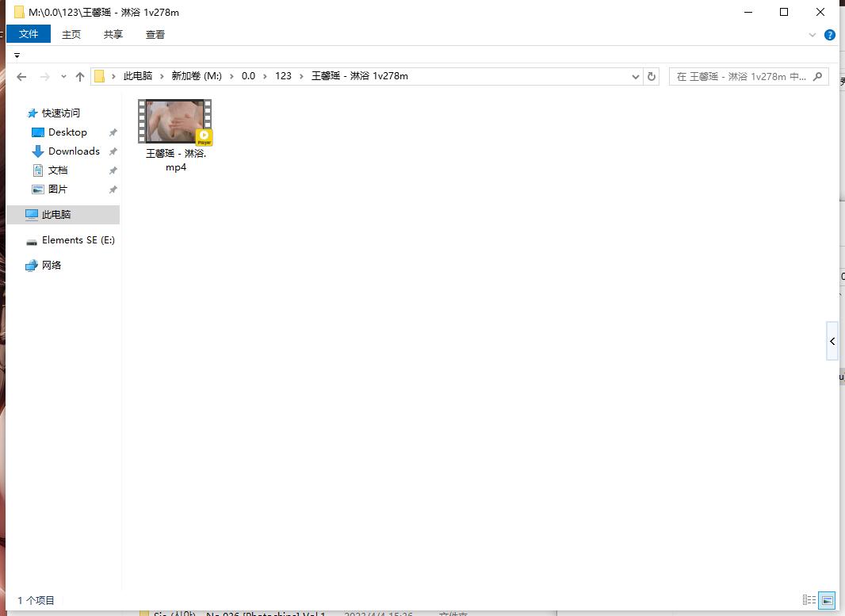Screen dimensions: 845x616
Task: Click the Up one level arrow
Action: (x=79, y=77)
